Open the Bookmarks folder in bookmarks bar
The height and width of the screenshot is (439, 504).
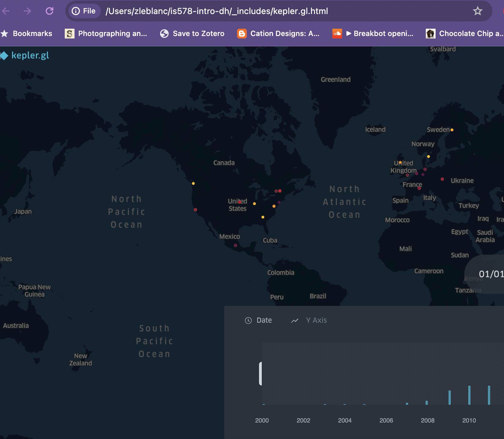27,34
